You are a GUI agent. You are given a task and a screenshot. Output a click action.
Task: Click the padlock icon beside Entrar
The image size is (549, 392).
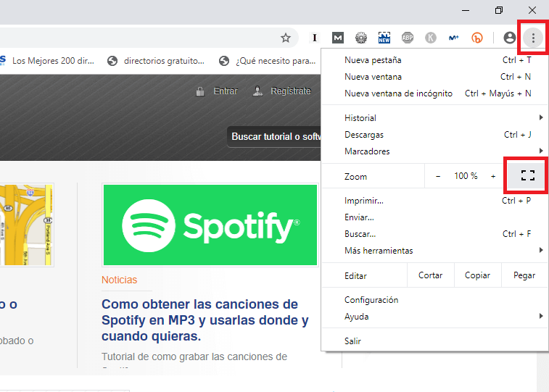coord(200,91)
